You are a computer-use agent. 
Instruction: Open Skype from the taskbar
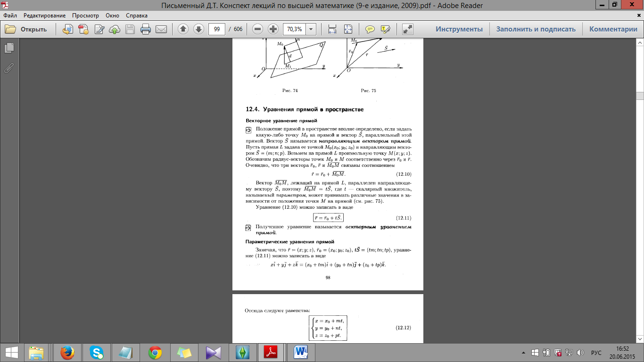tap(98, 353)
